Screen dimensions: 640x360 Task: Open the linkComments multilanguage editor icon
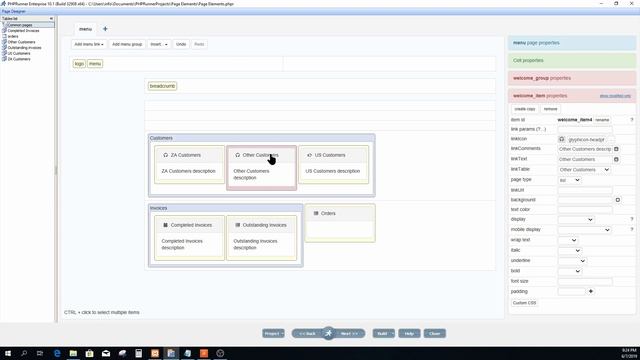616,149
